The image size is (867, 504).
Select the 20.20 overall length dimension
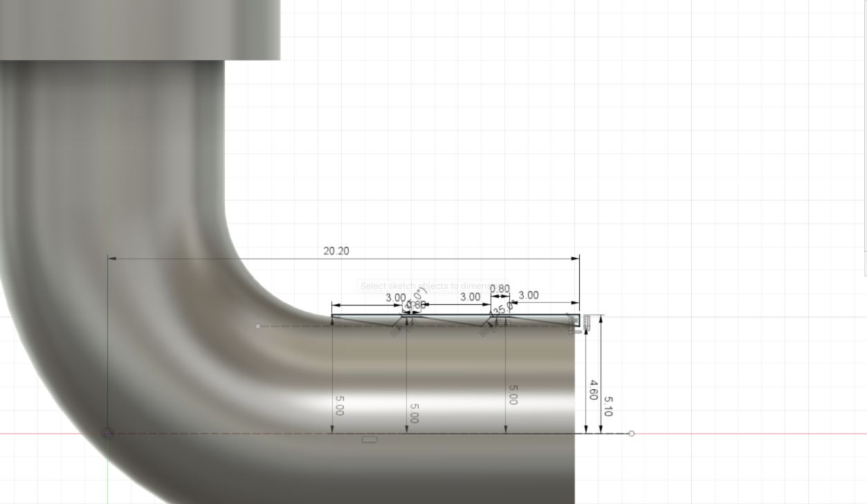[x=336, y=251]
